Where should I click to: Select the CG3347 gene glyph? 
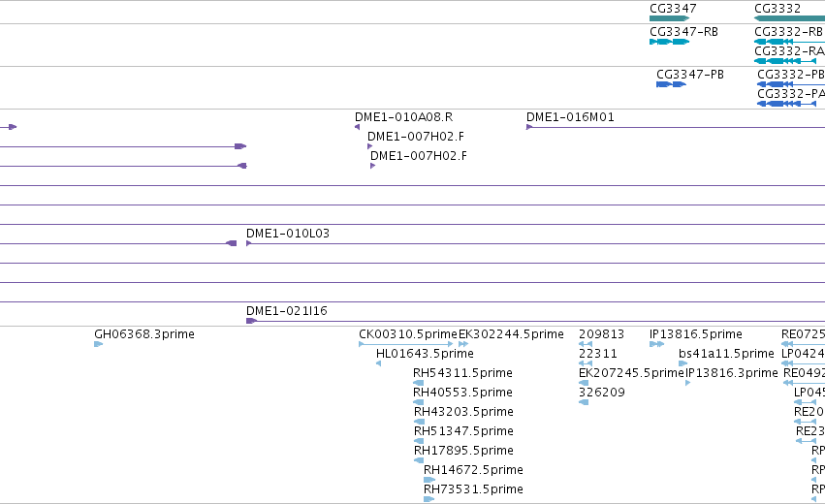coord(669,18)
